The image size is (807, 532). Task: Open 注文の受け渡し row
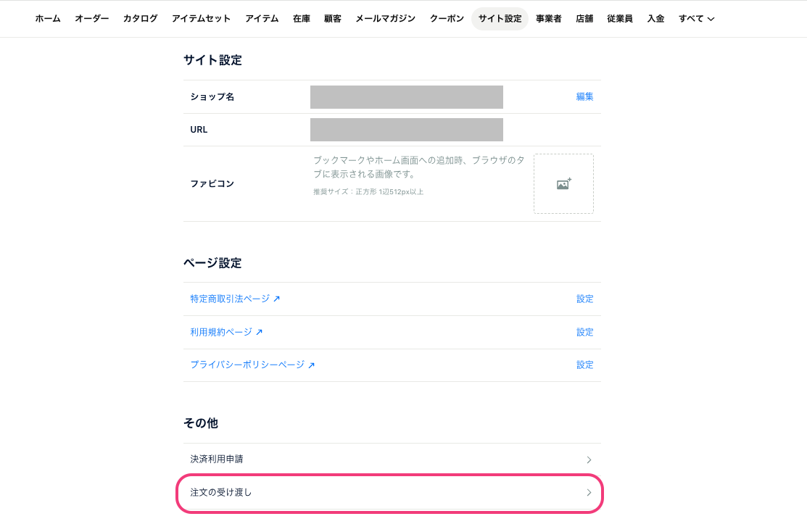[x=392, y=493]
